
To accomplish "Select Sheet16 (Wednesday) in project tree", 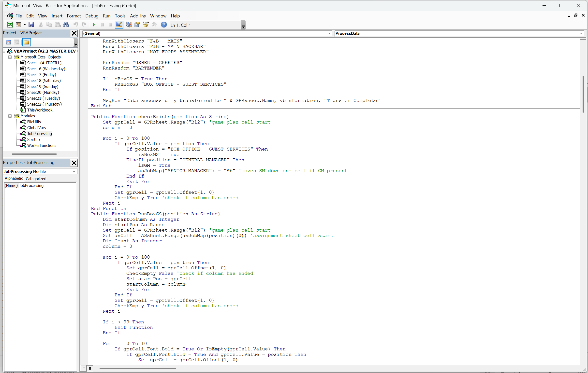I will click(x=46, y=69).
